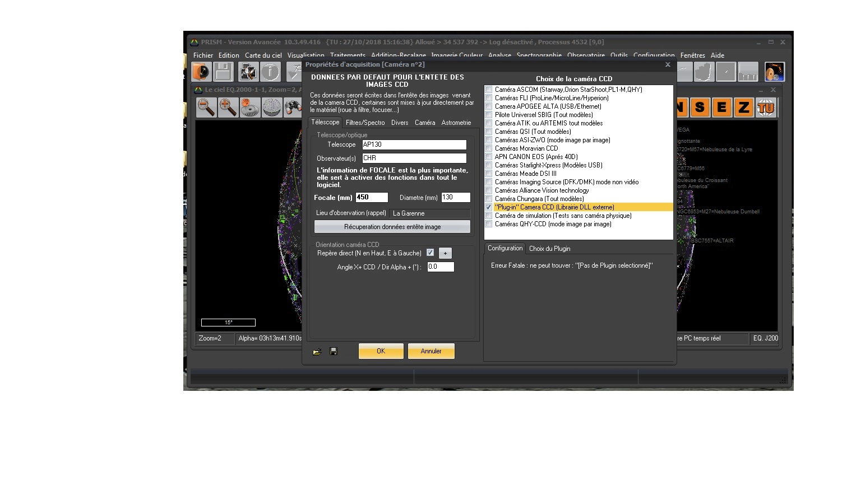
Task: Open the camera acquisition toolbar icon
Action: [x=201, y=72]
